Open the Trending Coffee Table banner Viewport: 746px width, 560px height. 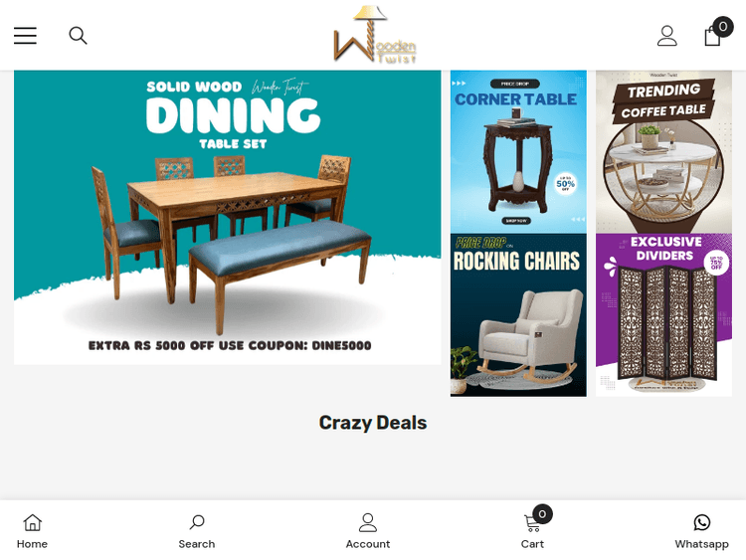663,152
